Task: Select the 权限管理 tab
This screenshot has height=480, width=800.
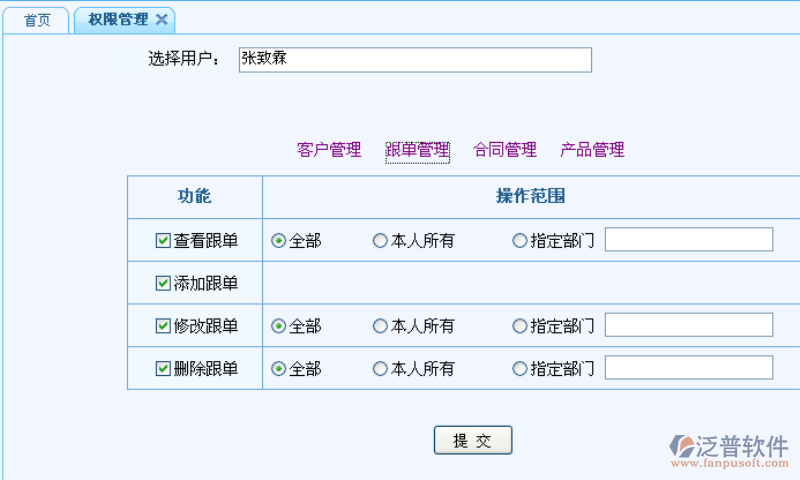Action: 118,20
